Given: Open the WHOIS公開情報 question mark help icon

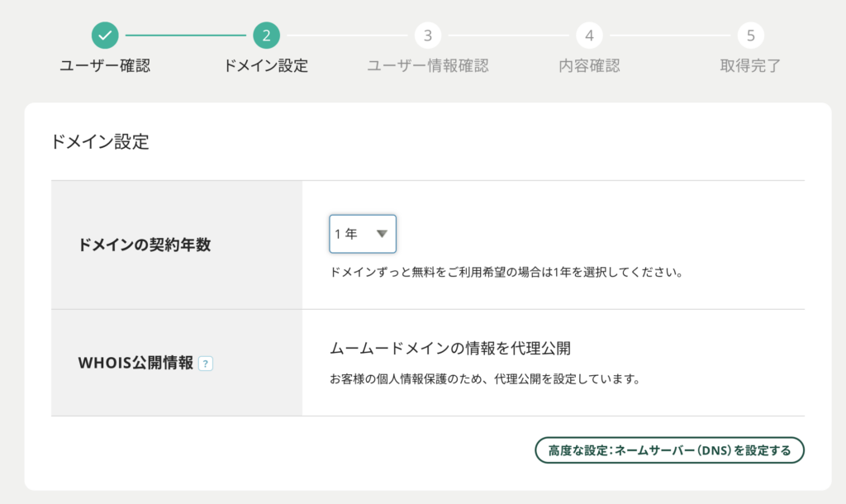Looking at the screenshot, I should [x=206, y=363].
